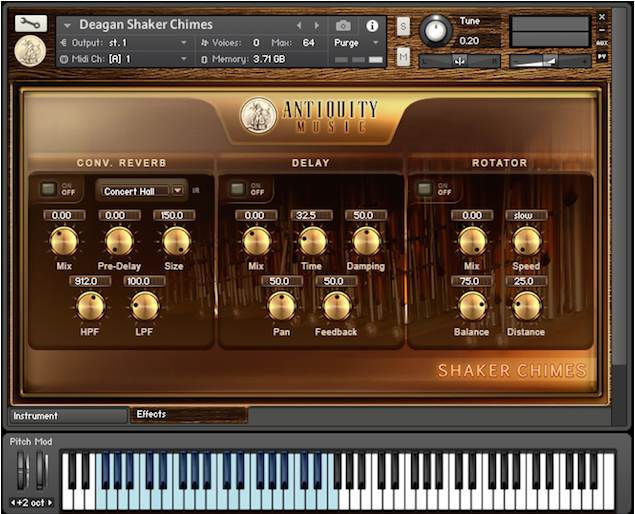Open Midi Ch channel dropdown
635x514 pixels.
(183, 59)
